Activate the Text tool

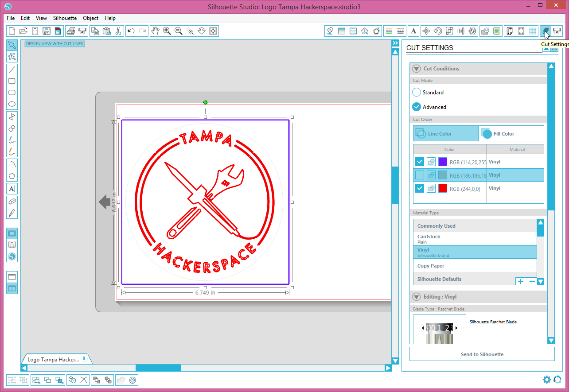pos(12,189)
